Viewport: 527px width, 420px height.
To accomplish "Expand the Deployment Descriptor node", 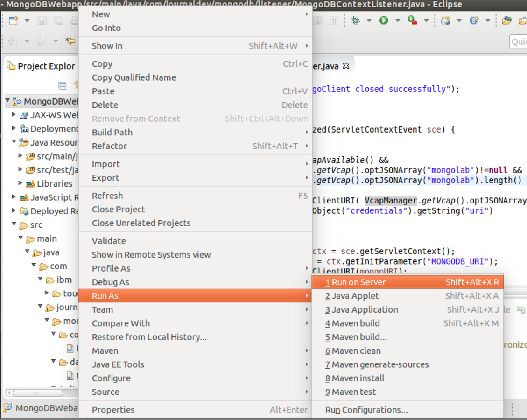I will pyautogui.click(x=14, y=128).
